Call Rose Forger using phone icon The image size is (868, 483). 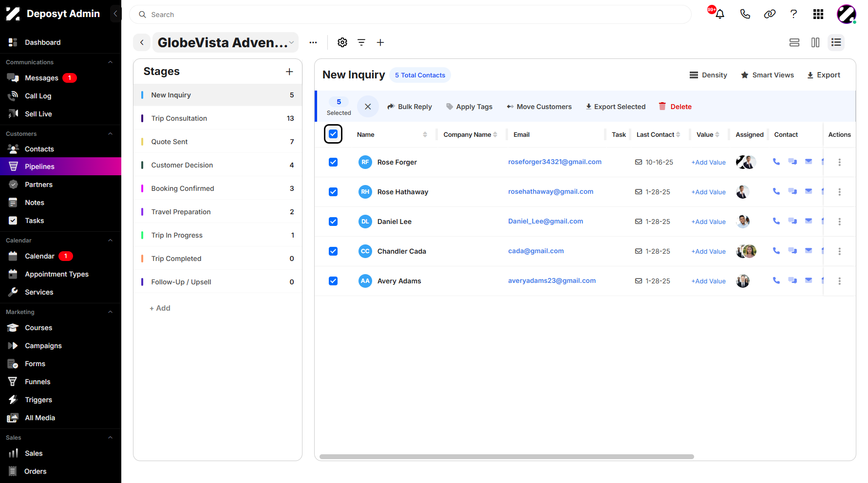(776, 162)
